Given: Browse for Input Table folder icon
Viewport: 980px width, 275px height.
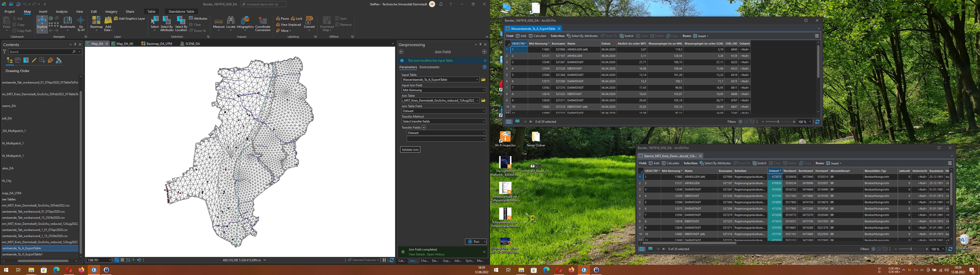Looking at the screenshot, I should pyautogui.click(x=483, y=80).
